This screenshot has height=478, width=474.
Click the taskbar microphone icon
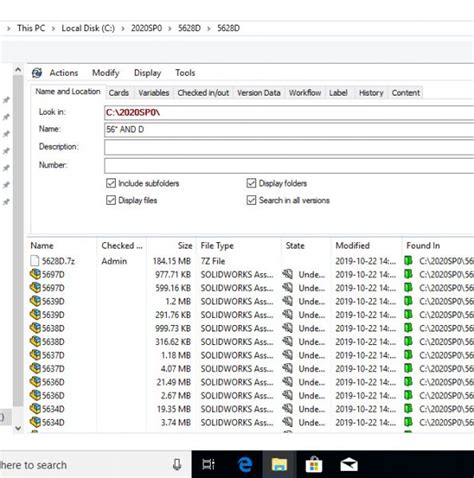pyautogui.click(x=177, y=464)
